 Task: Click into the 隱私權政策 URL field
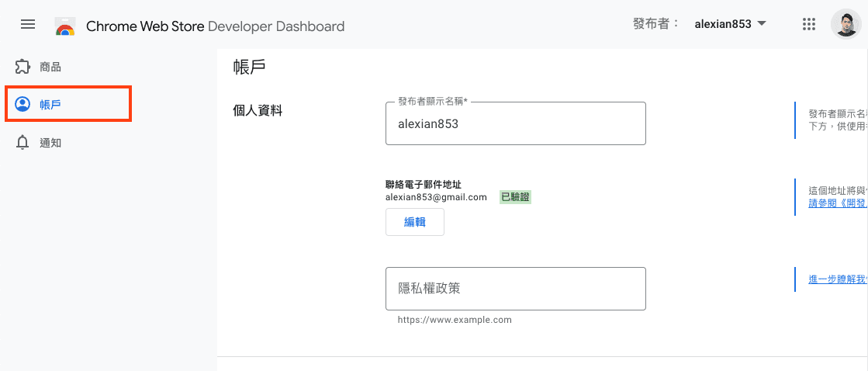pyautogui.click(x=515, y=288)
